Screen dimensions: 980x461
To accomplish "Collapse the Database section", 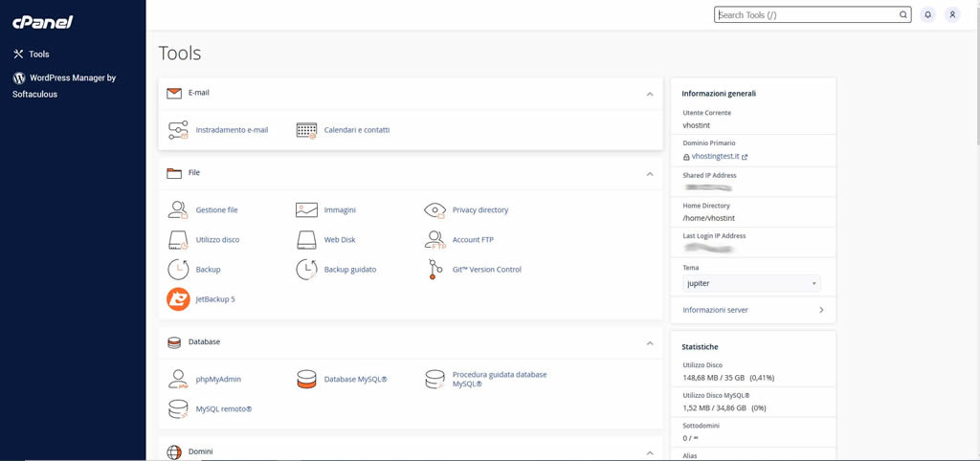I will (x=650, y=343).
